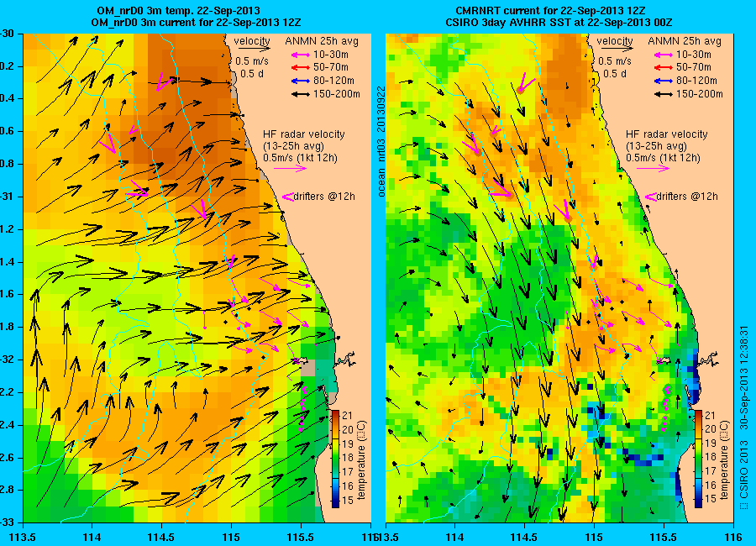Image resolution: width=756 pixels, height=546 pixels.
Task: Click vertical 'temperature' label beside CMRNRT panel color bar
Action: click(x=725, y=460)
